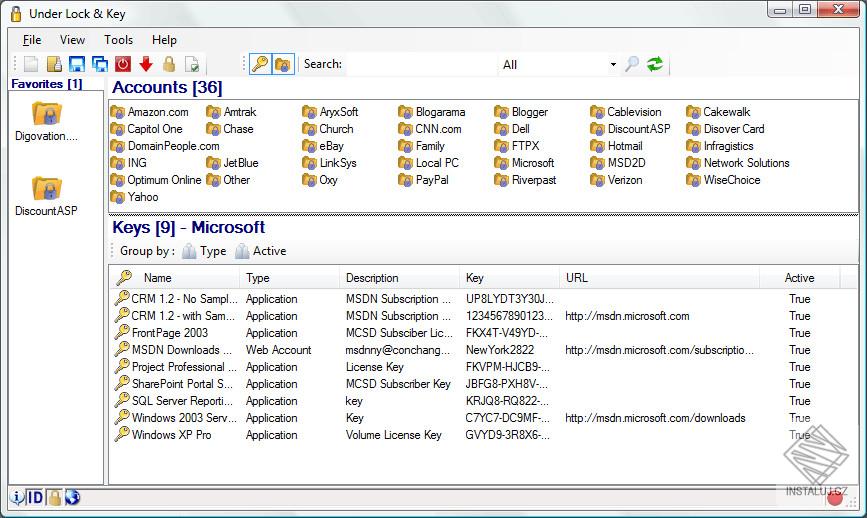Click the Accounts [36] heading

coord(167,87)
